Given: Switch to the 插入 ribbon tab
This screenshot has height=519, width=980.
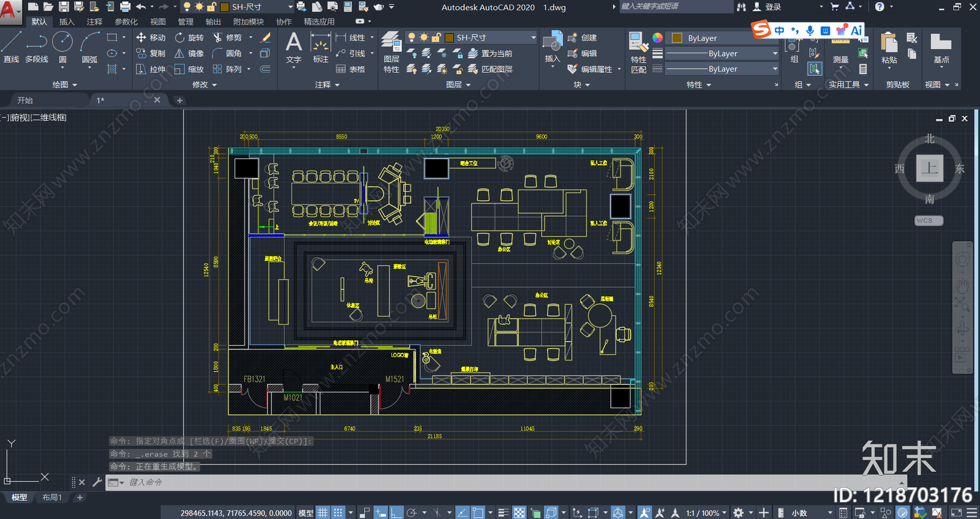Looking at the screenshot, I should [x=67, y=21].
